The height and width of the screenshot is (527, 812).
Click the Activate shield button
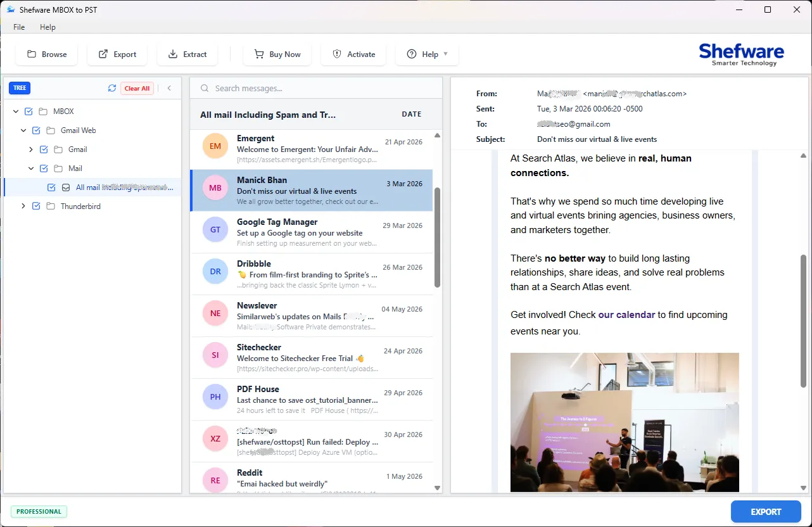pyautogui.click(x=353, y=54)
